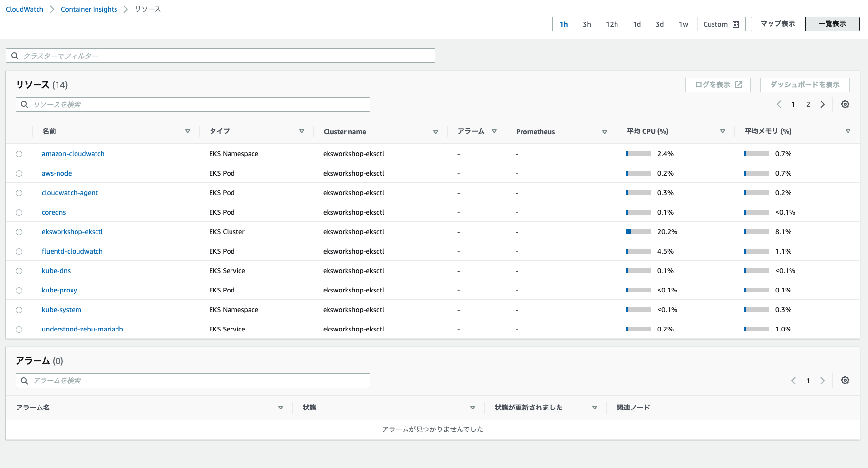Open resources table settings gear
Viewport: 868px width, 468px height.
[x=845, y=104]
